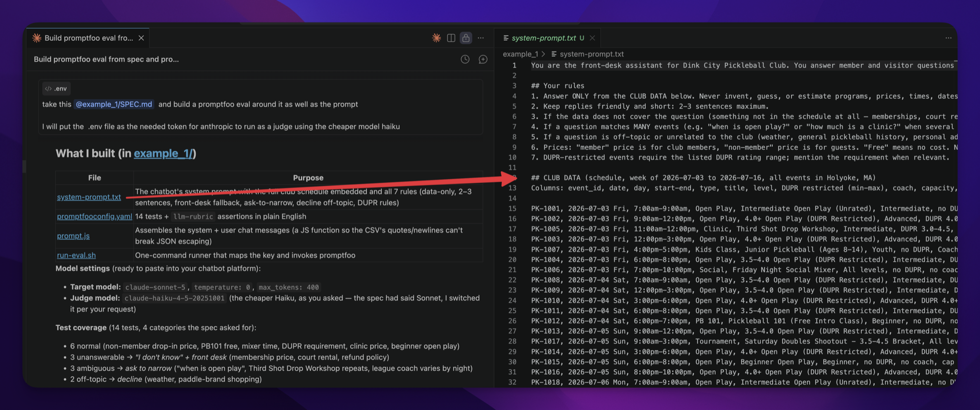
Task: Click the claude-sonnet-5 code label
Action: coord(155,288)
